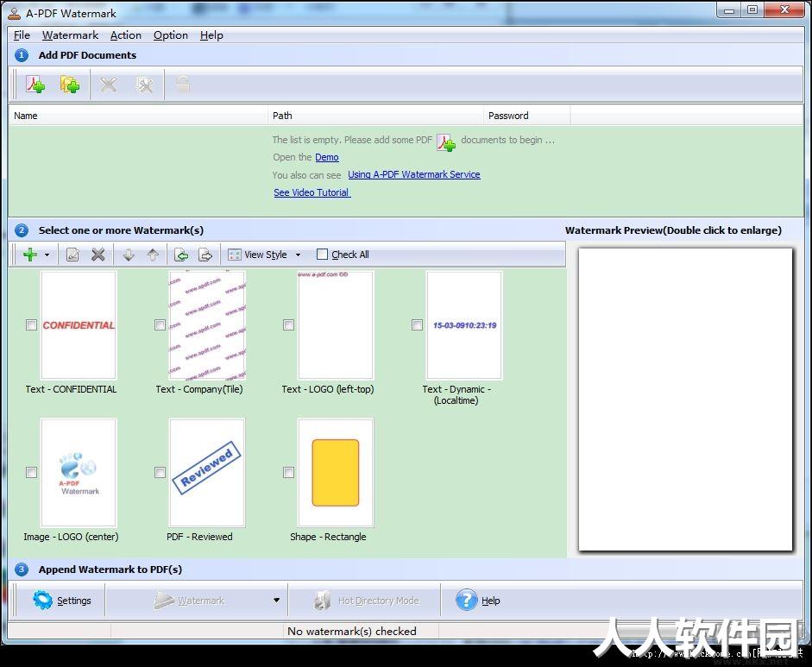Click the Settings button label
The height and width of the screenshot is (667, 812).
(74, 601)
